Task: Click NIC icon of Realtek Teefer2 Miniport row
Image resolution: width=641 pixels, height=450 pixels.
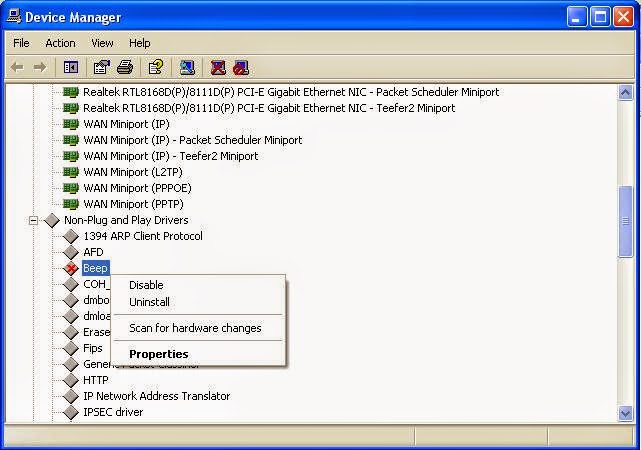Action: pos(71,108)
